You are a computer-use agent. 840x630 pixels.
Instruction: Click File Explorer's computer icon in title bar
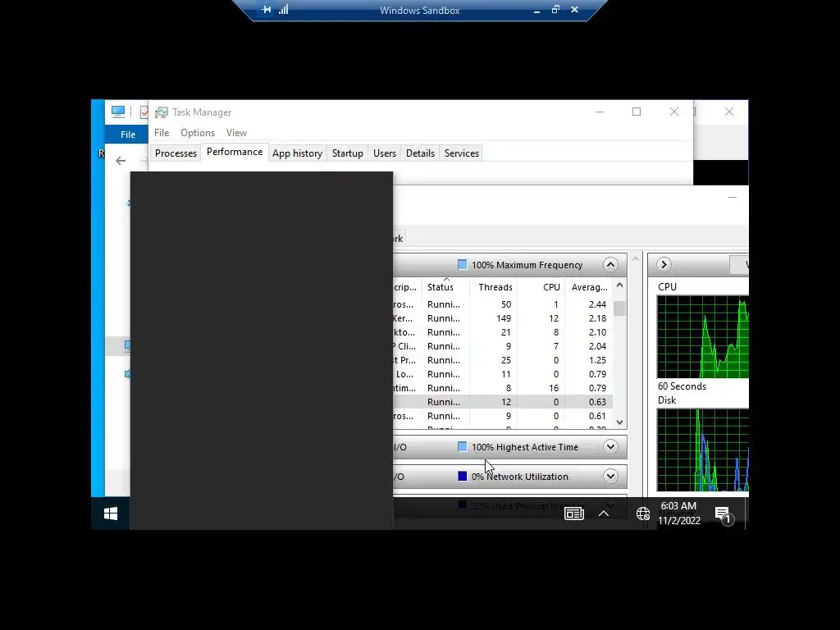(x=118, y=112)
